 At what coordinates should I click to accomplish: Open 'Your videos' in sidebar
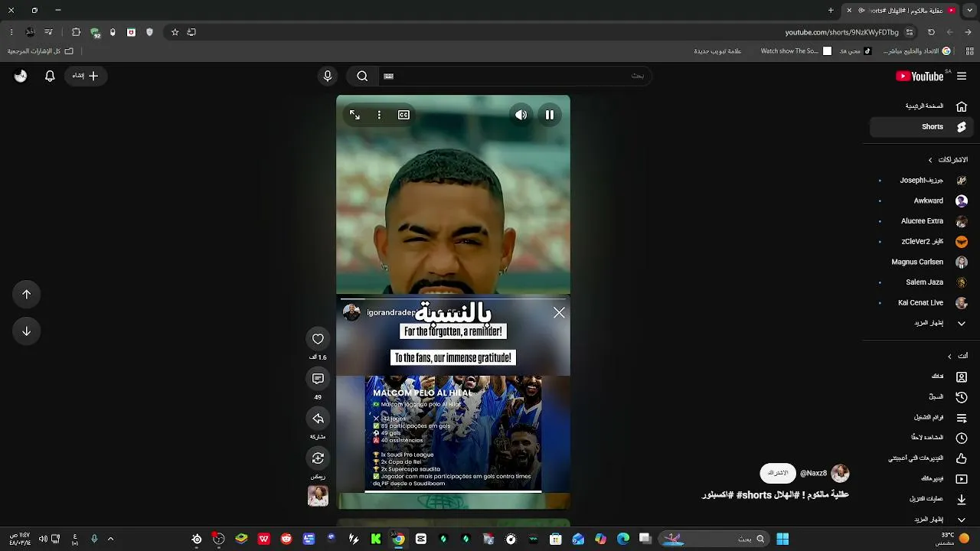coord(920,479)
